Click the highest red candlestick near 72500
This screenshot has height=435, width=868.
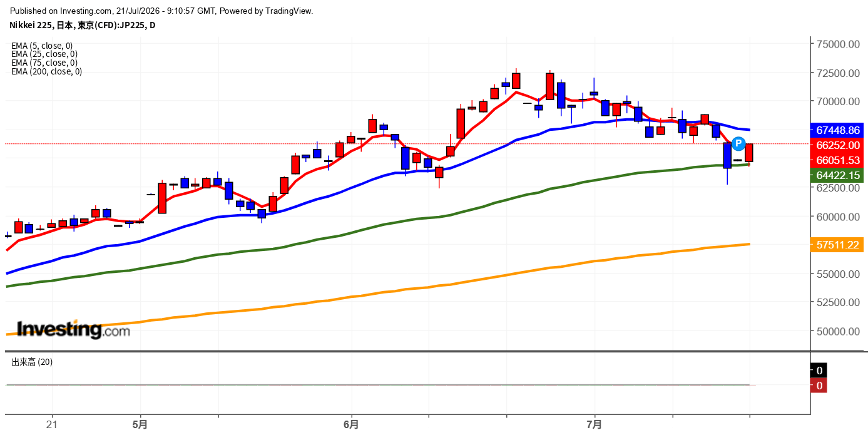516,80
